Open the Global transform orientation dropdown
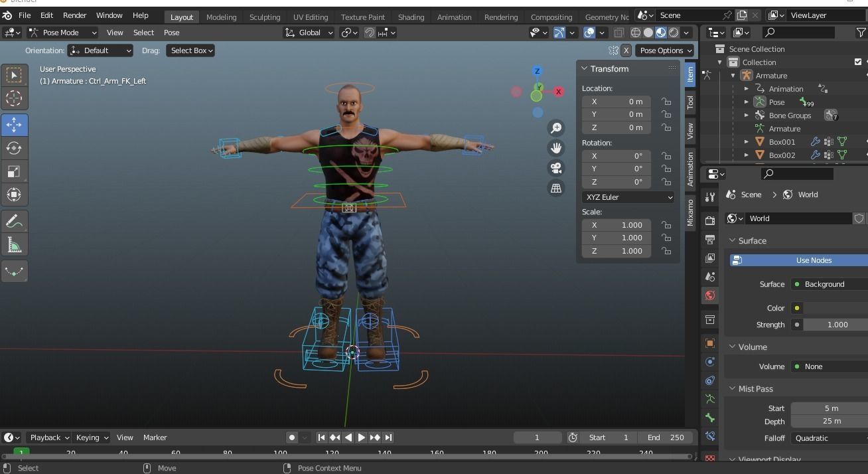The width and height of the screenshot is (868, 474). 309,33
